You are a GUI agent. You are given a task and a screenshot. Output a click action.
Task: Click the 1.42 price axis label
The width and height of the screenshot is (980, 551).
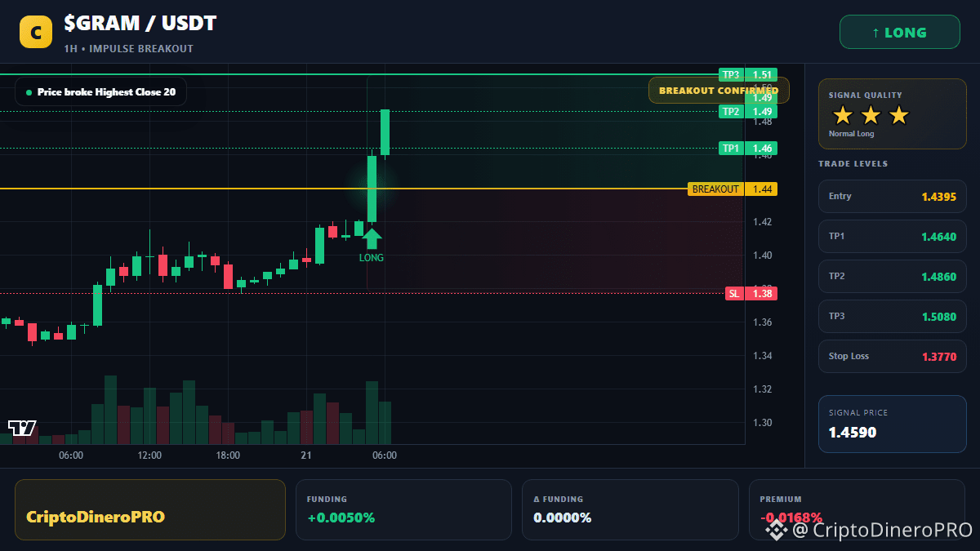(x=763, y=222)
